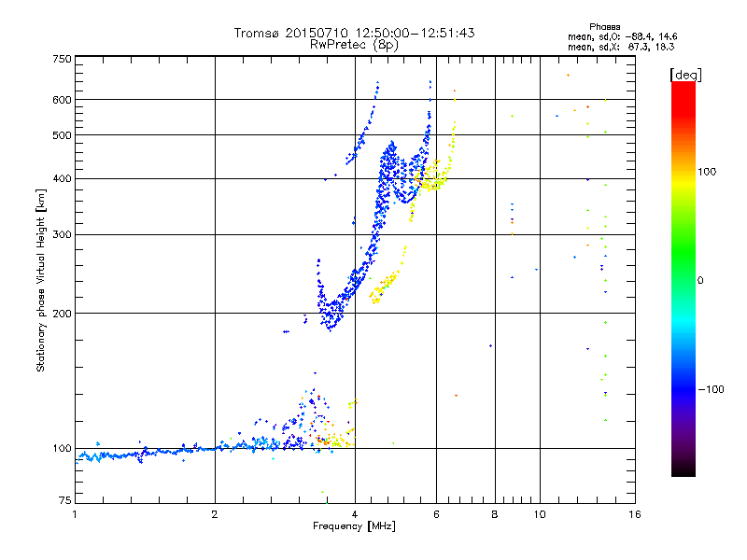The width and height of the screenshot is (747, 560).
Task: Click the "[deg]" colorbar unit label
Action: (685, 75)
